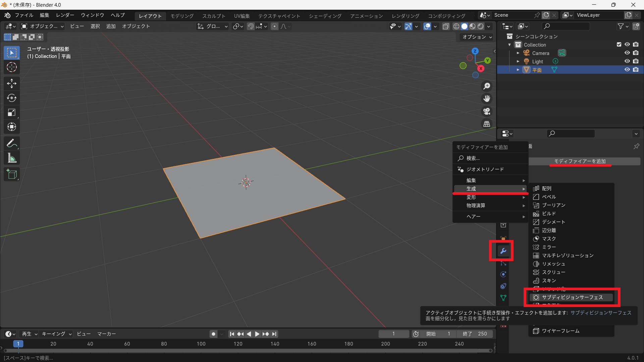The width and height of the screenshot is (644, 362).
Task: Select the Scale tool
Action: point(12,113)
